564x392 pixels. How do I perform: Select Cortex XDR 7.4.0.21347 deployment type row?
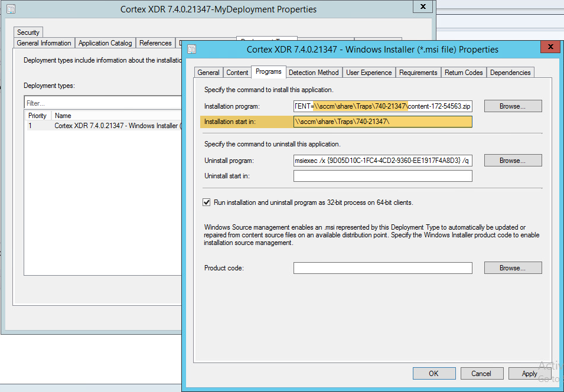[x=105, y=126]
